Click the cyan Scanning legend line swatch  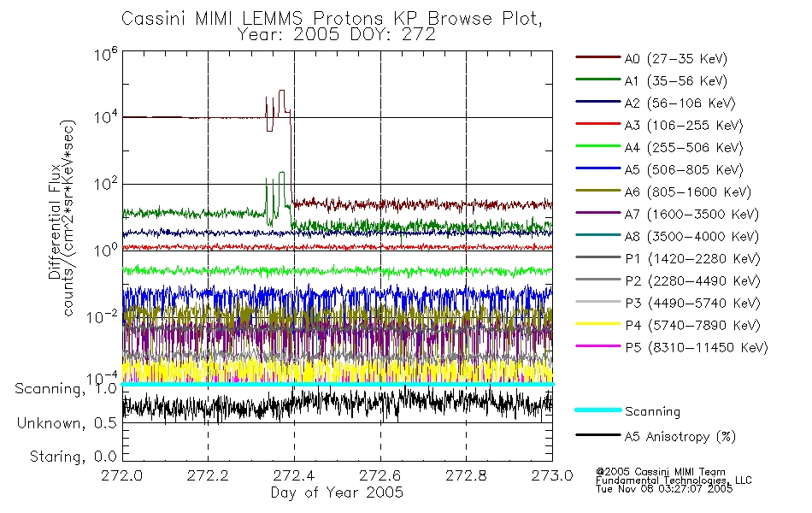click(x=598, y=410)
